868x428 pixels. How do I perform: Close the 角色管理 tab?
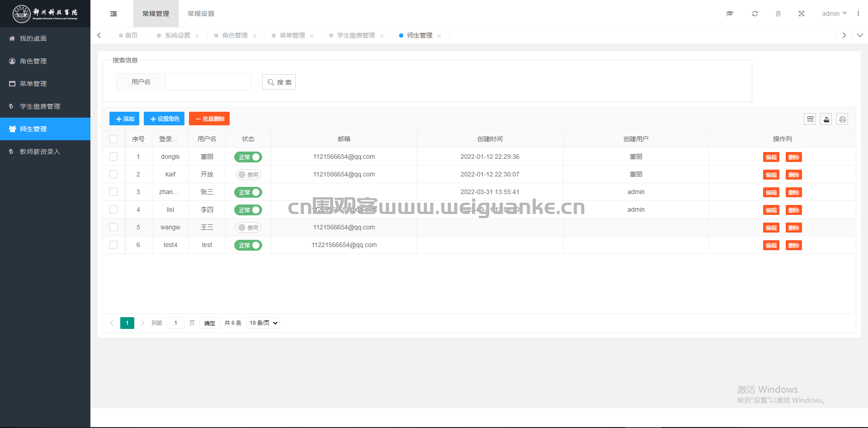click(255, 36)
